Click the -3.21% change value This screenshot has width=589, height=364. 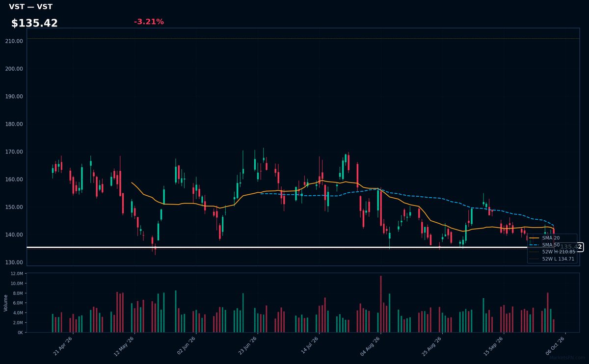tap(149, 22)
